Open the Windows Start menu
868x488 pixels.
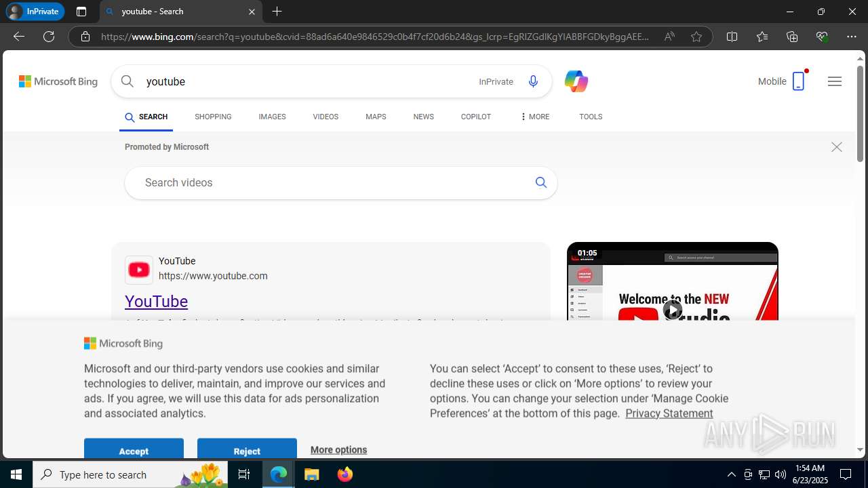(16, 474)
